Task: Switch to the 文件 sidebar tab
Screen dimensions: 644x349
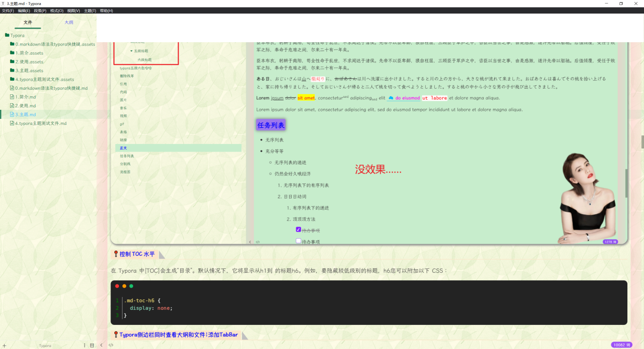Action: point(28,23)
